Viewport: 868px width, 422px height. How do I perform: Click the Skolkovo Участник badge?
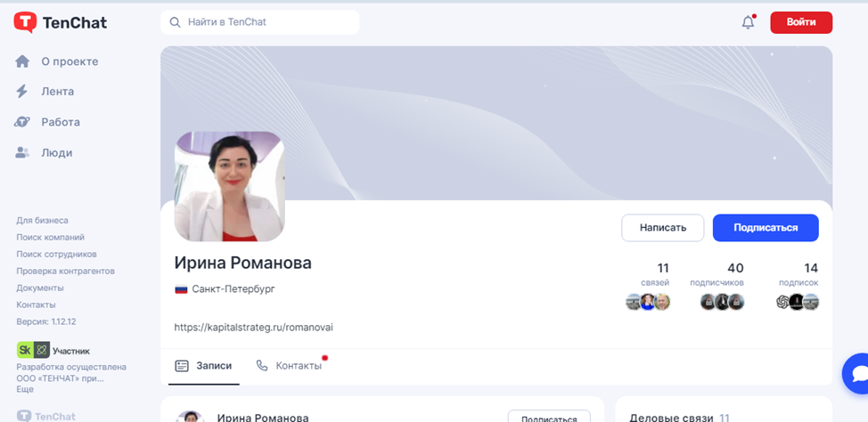(x=53, y=351)
